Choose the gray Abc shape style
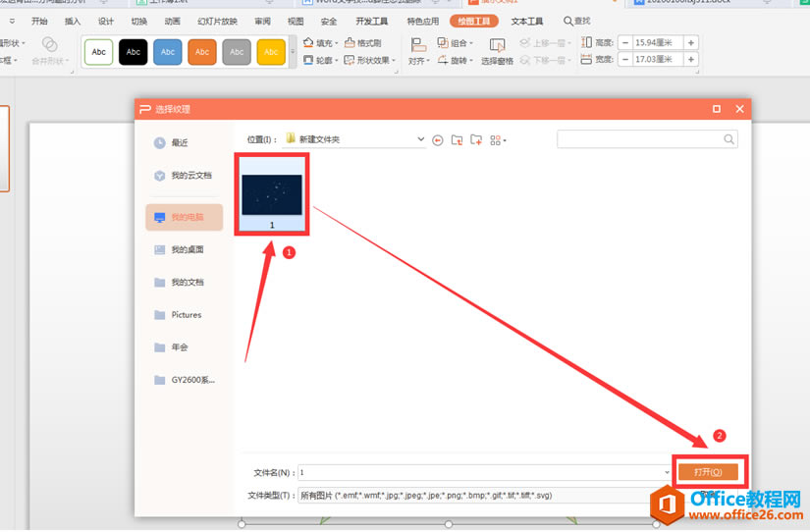This screenshot has height=532, width=810. point(237,52)
